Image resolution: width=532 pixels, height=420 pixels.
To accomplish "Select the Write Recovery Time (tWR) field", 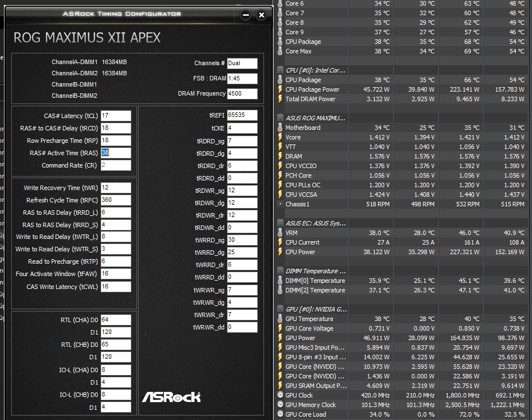I will click(x=116, y=188).
